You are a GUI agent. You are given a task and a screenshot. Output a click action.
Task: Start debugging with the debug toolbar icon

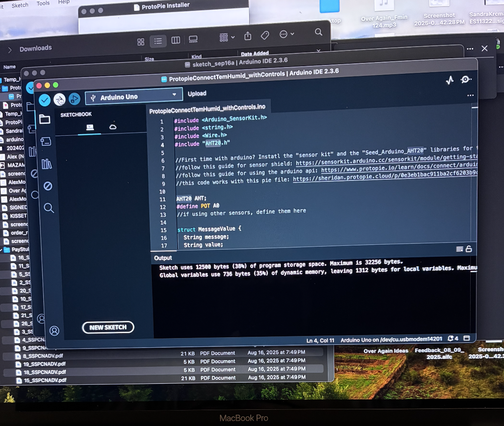[74, 99]
